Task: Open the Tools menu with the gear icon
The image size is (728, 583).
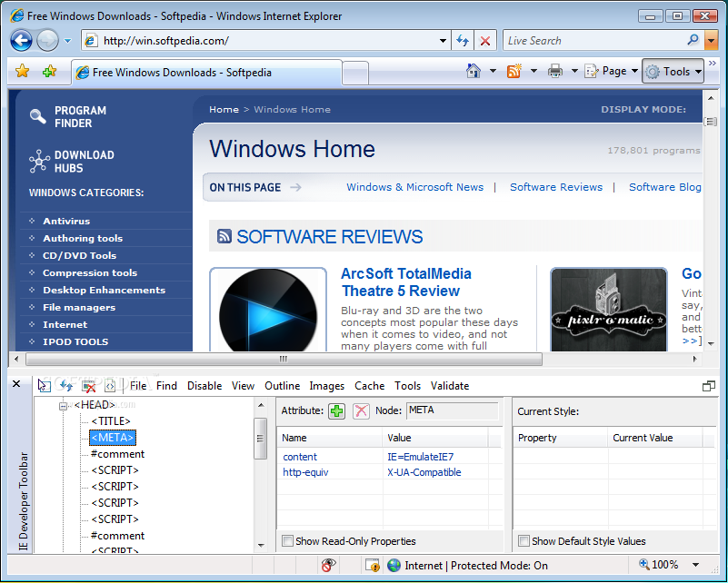Action: (x=673, y=72)
